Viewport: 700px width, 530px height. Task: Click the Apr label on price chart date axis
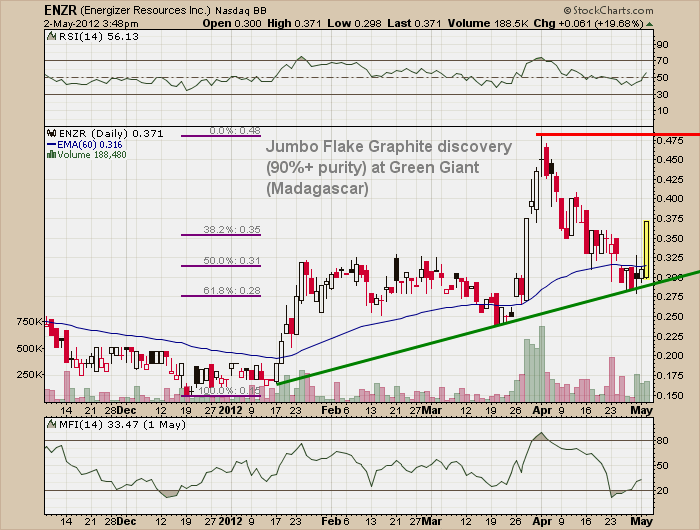tap(543, 410)
